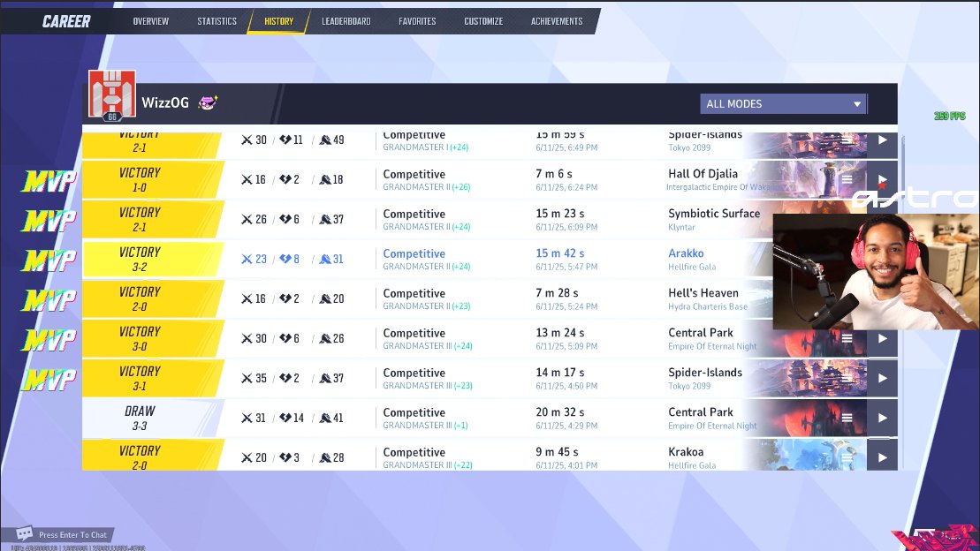The width and height of the screenshot is (980, 551).
Task: Click the MVP badge for the 3-0 victory
Action: point(49,340)
